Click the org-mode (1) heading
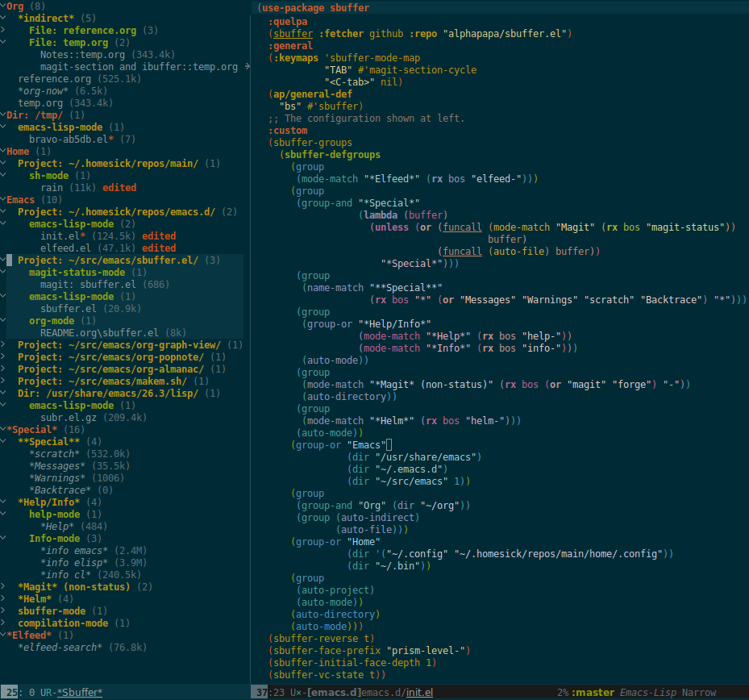This screenshot has height=700, width=749. [63, 321]
